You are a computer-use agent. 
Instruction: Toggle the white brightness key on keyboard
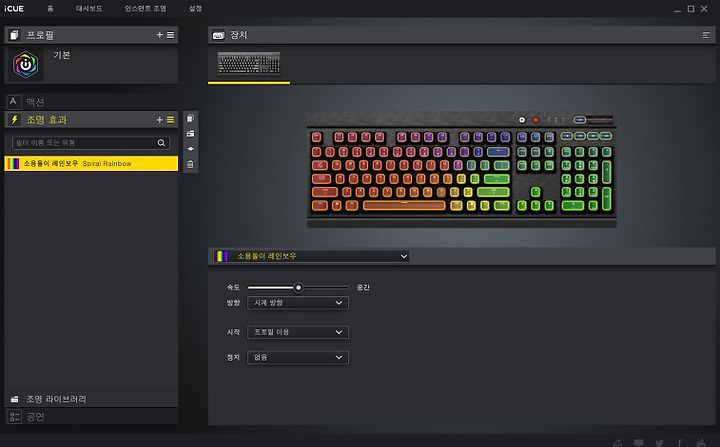[x=522, y=120]
